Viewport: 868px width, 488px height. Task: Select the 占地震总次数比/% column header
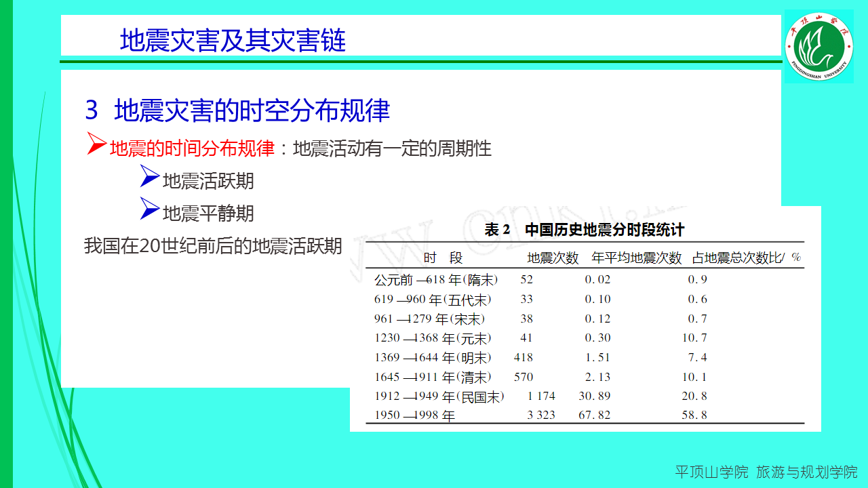tap(746, 258)
